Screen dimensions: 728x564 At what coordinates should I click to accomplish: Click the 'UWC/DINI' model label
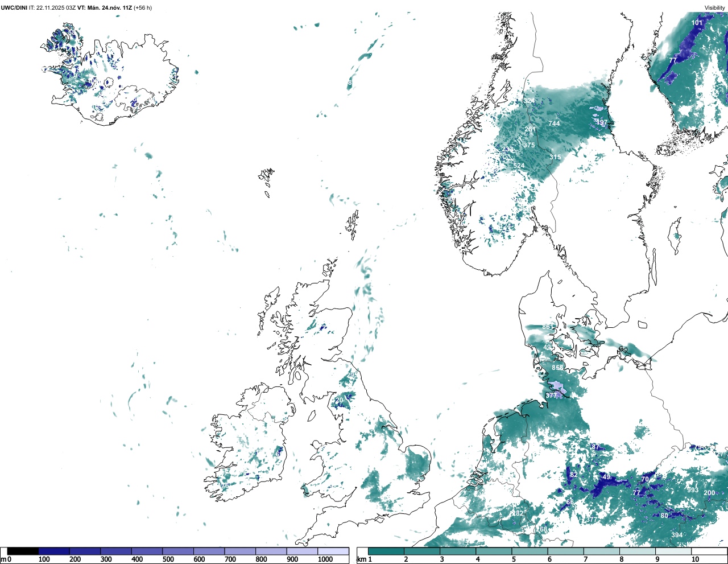(x=14, y=8)
